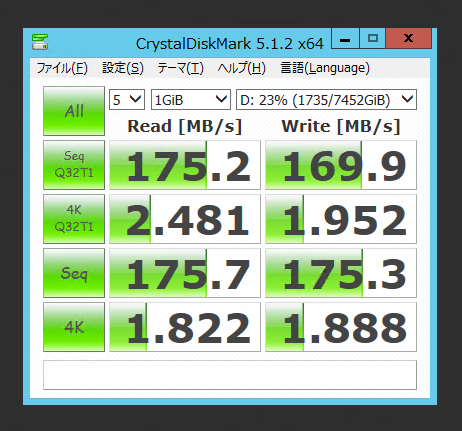Image resolution: width=462 pixels, height=431 pixels.
Task: Click the Write [MB/s] column header
Action: click(x=341, y=127)
